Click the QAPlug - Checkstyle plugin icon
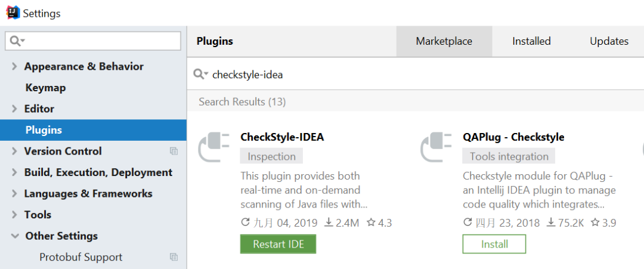The image size is (644, 269). tap(436, 147)
